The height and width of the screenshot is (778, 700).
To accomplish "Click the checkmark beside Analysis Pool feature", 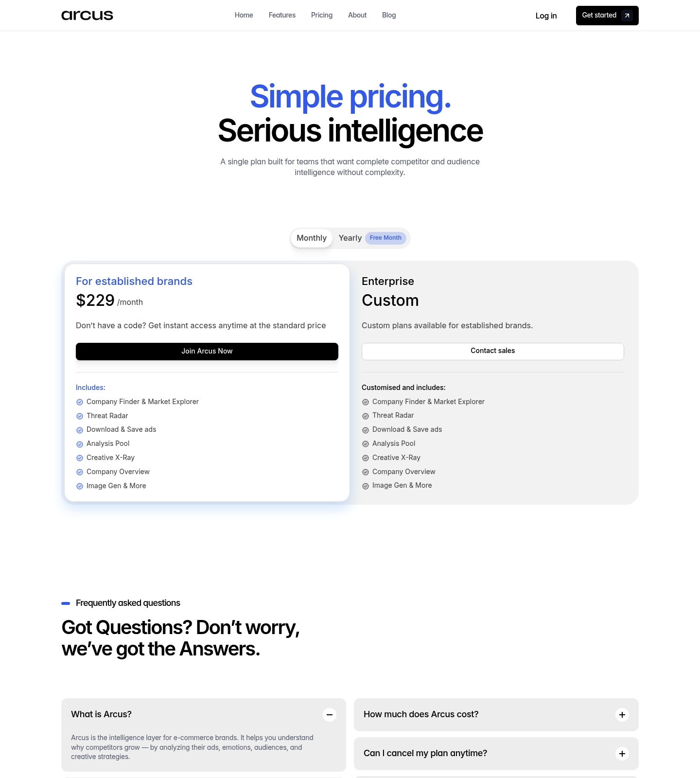I will [80, 444].
